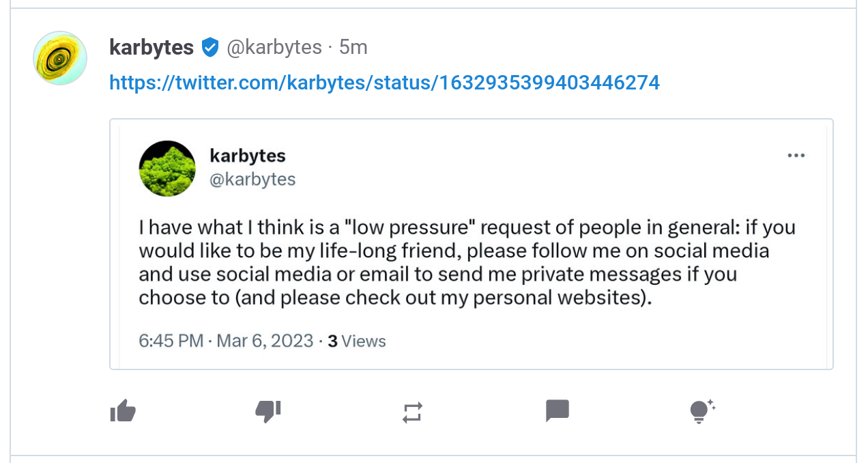The width and height of the screenshot is (868, 463).
Task: Open the three-dot menu in embedded tweet
Action: (796, 156)
